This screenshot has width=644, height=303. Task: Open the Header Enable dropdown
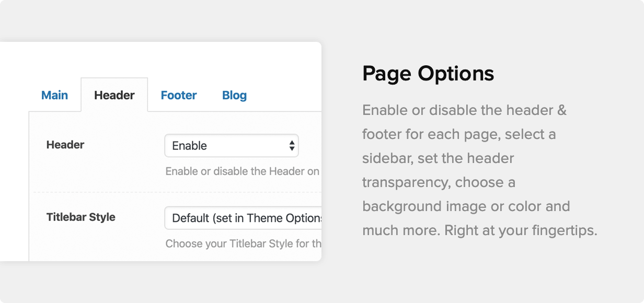(231, 146)
